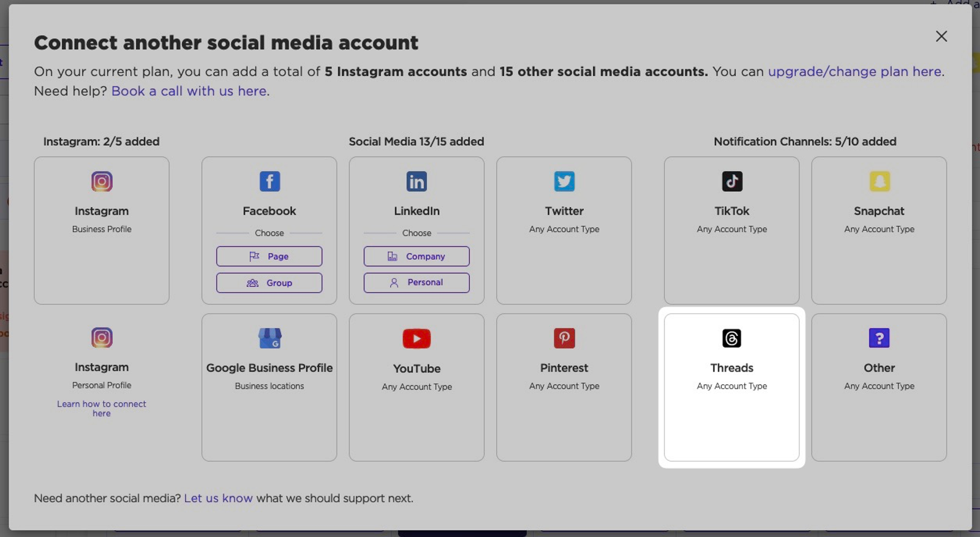
Task: Click Notification Channels: 5/10 added heading
Action: click(x=805, y=142)
